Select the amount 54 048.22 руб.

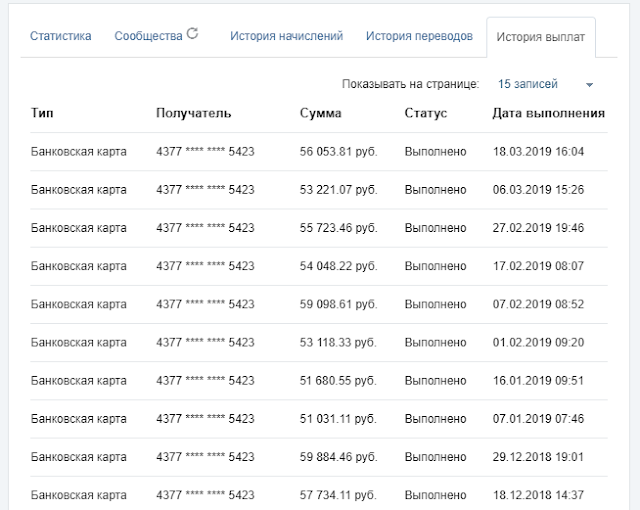point(338,266)
